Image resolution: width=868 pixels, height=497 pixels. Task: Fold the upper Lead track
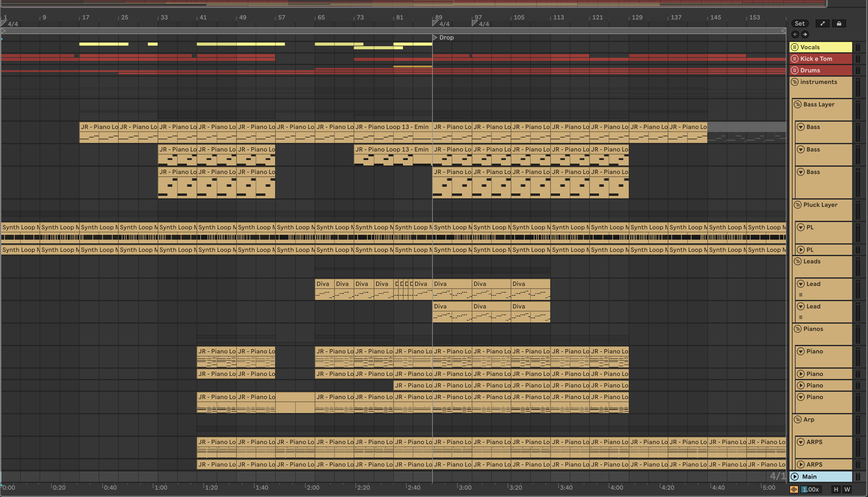tap(801, 284)
